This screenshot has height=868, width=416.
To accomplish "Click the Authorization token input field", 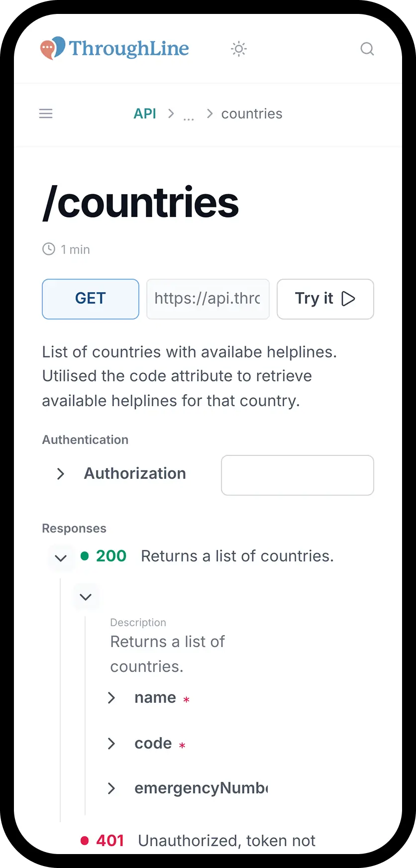I will click(297, 475).
